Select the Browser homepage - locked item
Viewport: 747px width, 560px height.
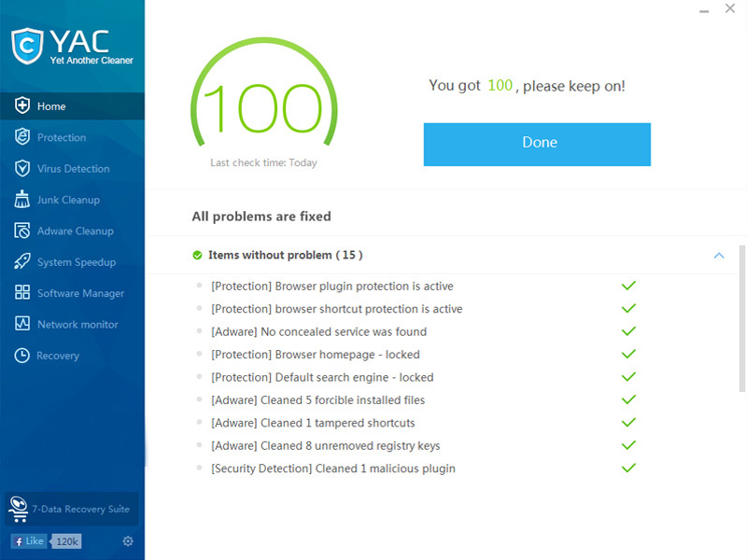316,355
